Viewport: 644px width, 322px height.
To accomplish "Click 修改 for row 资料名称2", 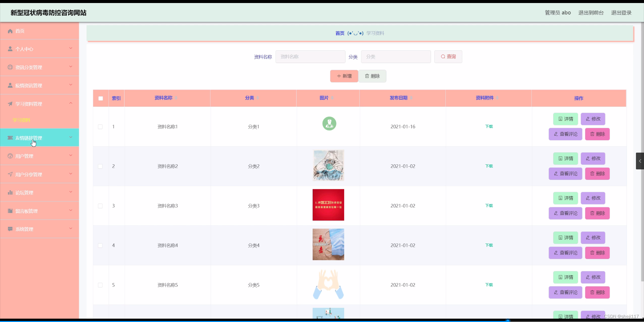I will point(593,159).
